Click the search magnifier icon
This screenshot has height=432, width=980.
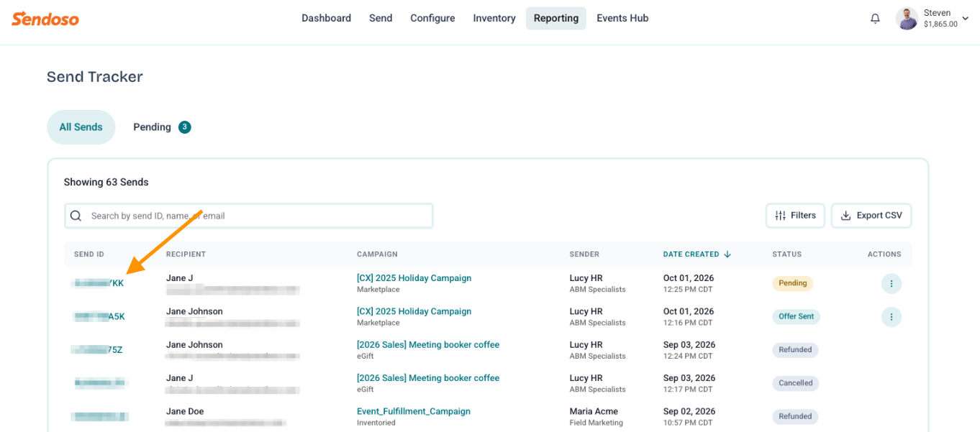76,216
